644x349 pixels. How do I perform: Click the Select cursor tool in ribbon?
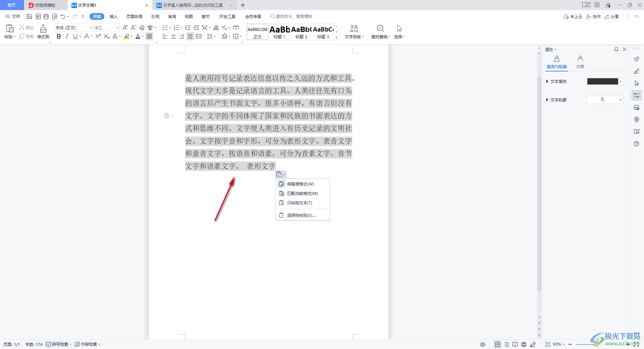point(399,29)
